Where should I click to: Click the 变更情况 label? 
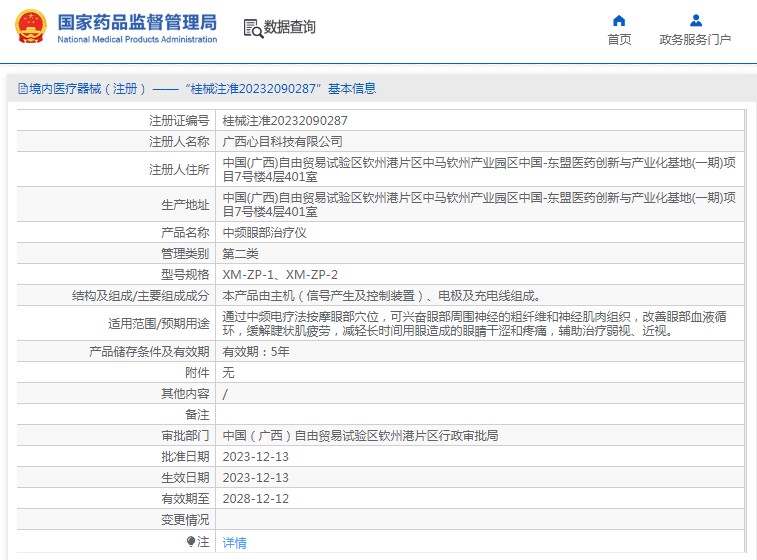click(x=185, y=520)
